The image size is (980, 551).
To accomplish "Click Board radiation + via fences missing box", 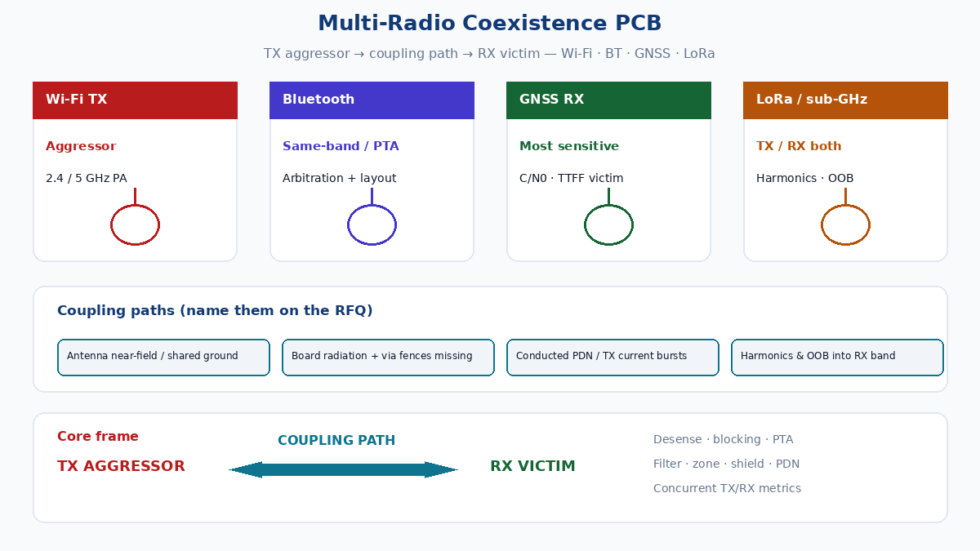I will [388, 358].
